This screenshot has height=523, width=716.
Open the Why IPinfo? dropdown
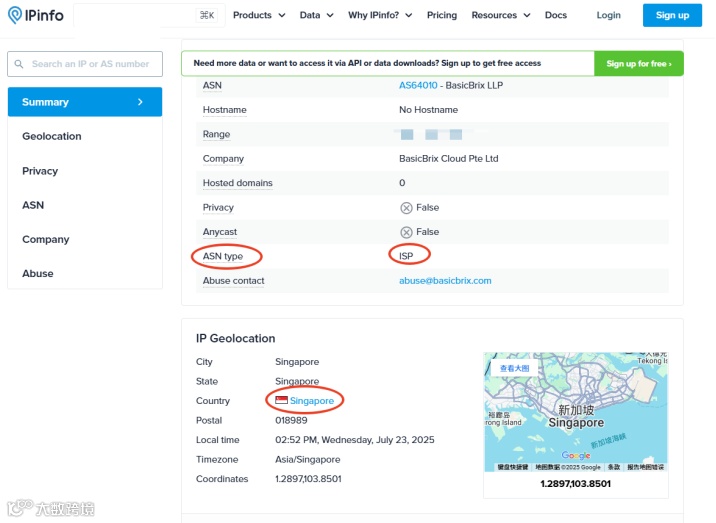(380, 15)
